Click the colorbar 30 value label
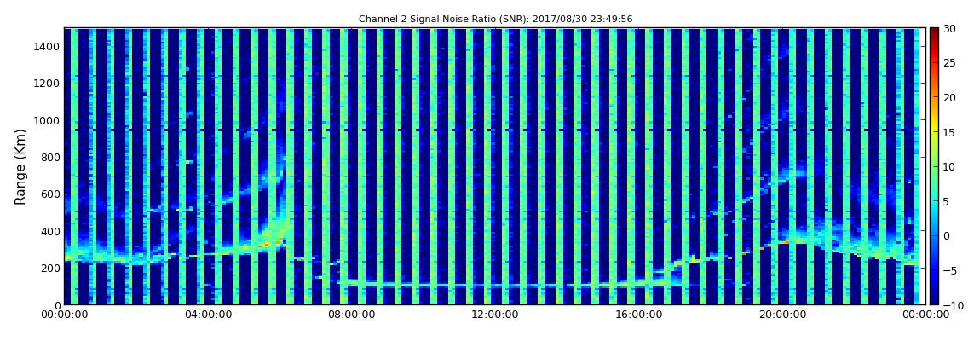The height and width of the screenshot is (347, 980). tap(951, 28)
